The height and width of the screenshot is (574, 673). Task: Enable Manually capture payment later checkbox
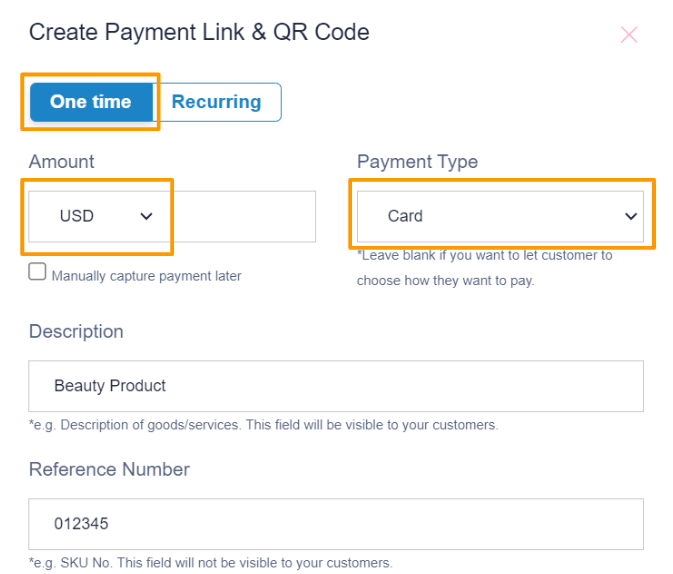point(37,272)
